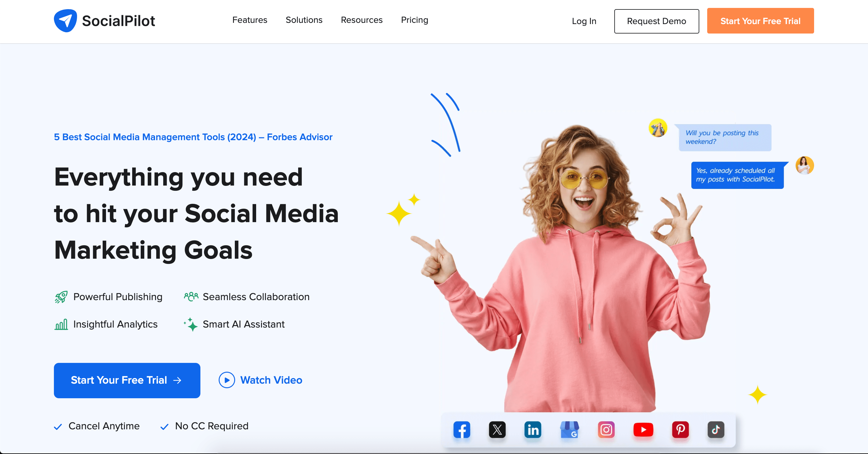The height and width of the screenshot is (454, 868).
Task: Open the Features dropdown menu
Action: 250,21
